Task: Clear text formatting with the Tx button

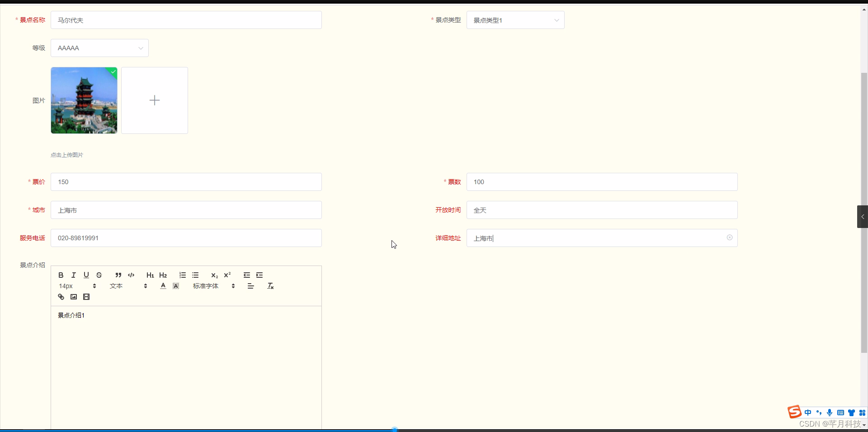Action: tap(270, 286)
